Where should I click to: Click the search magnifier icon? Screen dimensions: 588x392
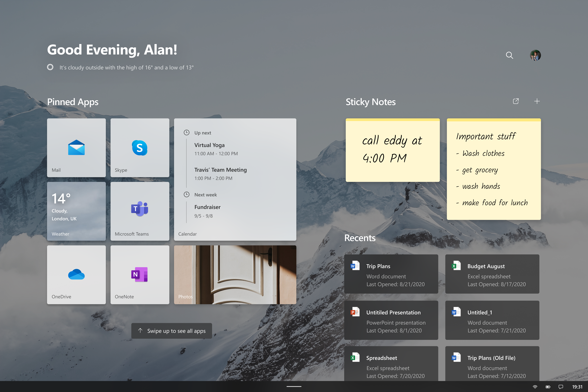click(510, 55)
